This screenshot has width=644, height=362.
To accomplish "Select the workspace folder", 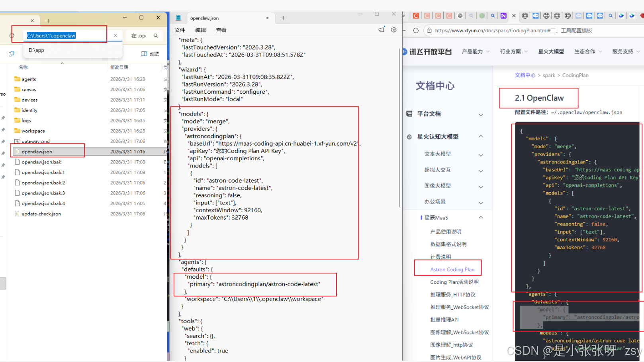I will pyautogui.click(x=90, y=131).
